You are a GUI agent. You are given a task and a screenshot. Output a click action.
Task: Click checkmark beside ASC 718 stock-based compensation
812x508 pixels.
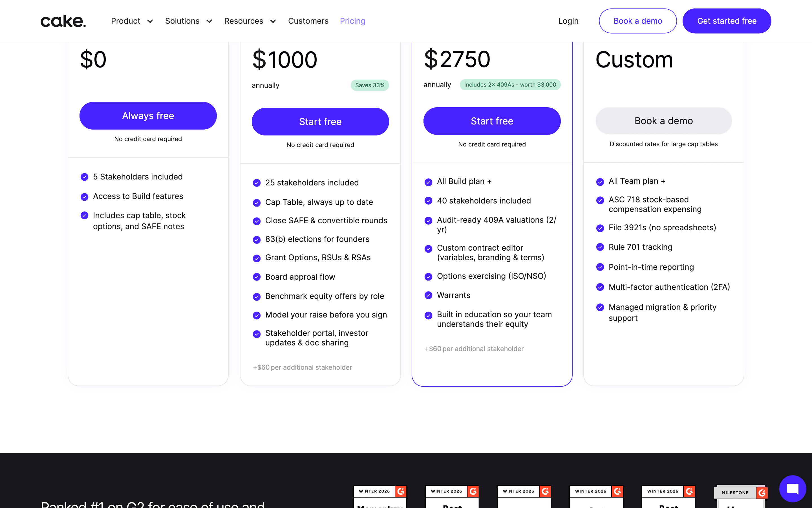tap(600, 200)
